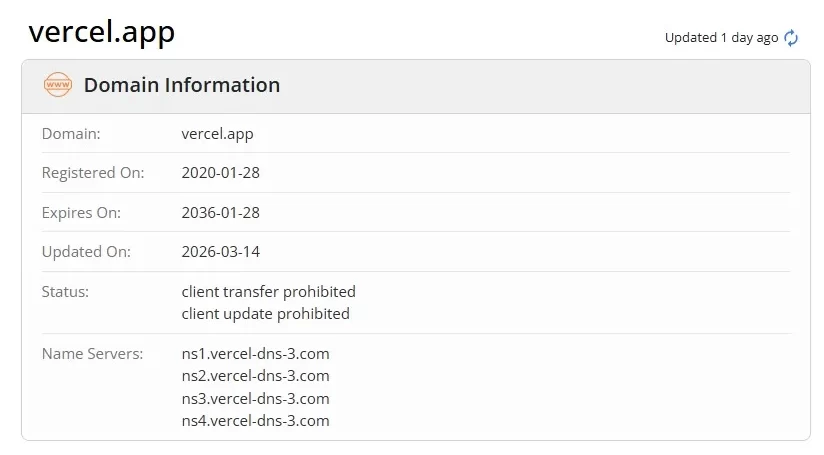The image size is (824, 455).
Task: Click ns2.vercel-dns-3.com name server
Action: pos(255,376)
